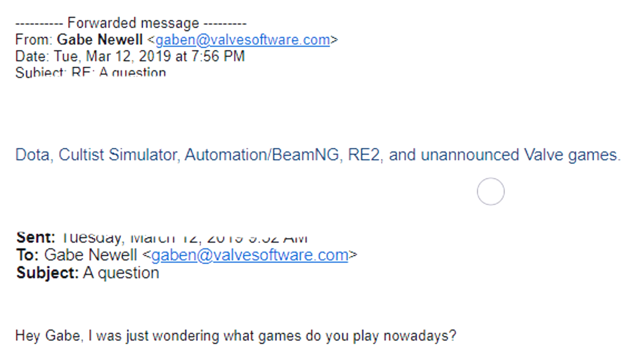Click Automation/BeamNG in the reply text

262,154
